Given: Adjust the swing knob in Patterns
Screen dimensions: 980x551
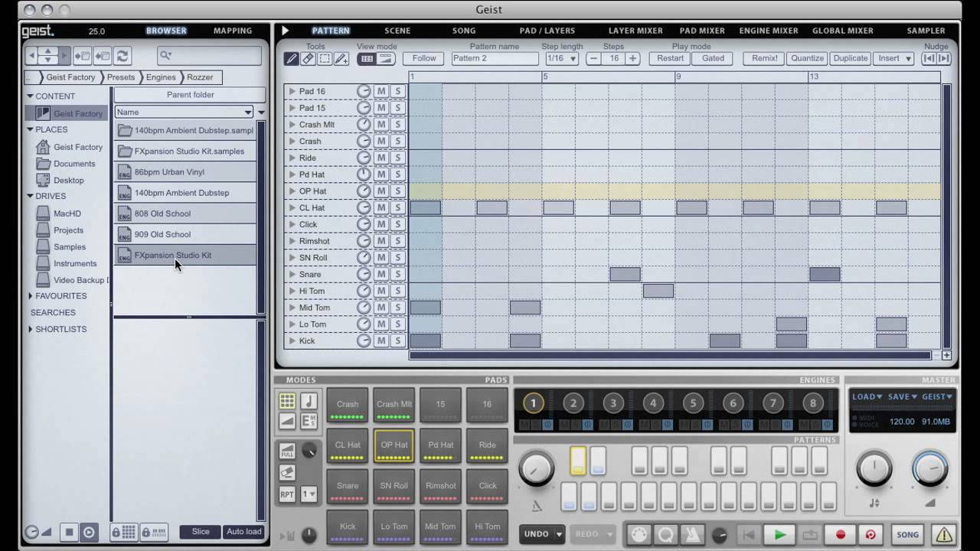Looking at the screenshot, I should (x=537, y=468).
